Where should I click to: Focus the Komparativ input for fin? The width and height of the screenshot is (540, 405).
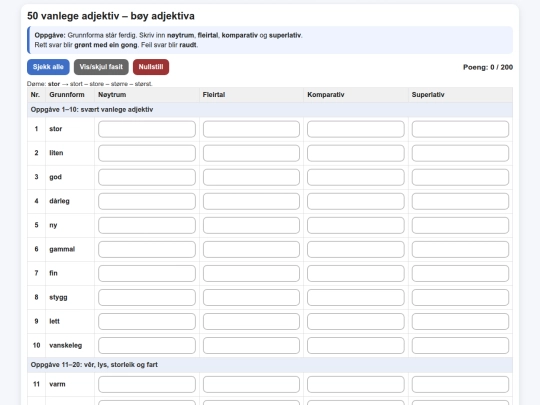click(x=356, y=273)
